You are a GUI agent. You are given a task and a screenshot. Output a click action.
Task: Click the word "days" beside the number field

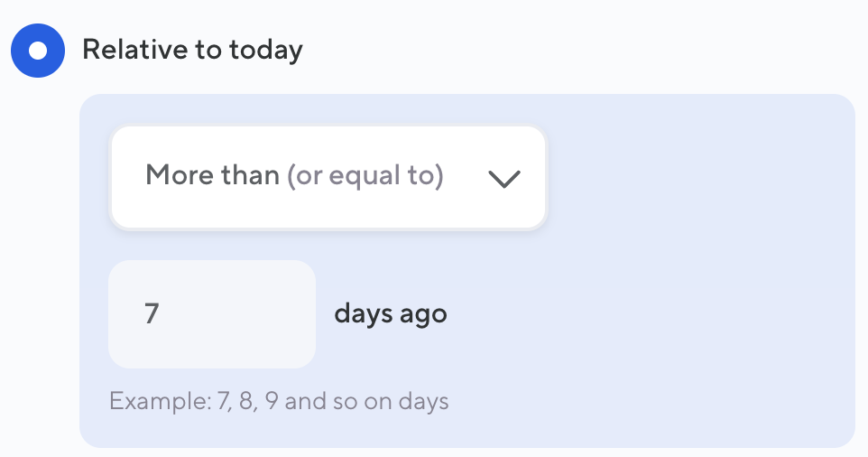click(365, 314)
